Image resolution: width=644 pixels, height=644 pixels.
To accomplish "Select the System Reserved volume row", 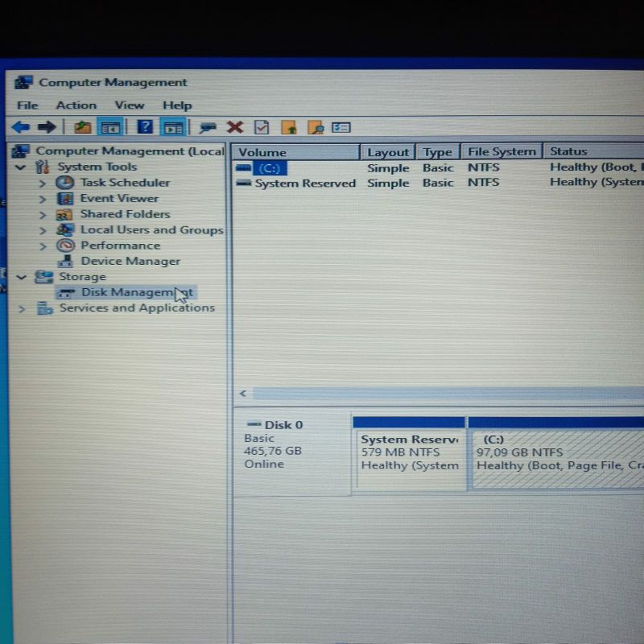I will pyautogui.click(x=438, y=183).
